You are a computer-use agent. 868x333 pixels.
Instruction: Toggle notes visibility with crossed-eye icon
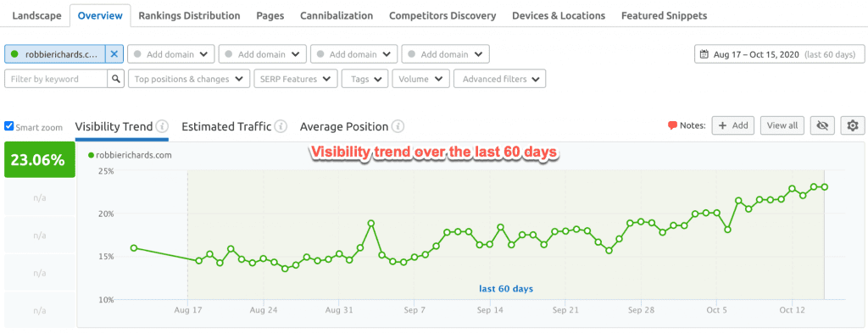point(822,125)
